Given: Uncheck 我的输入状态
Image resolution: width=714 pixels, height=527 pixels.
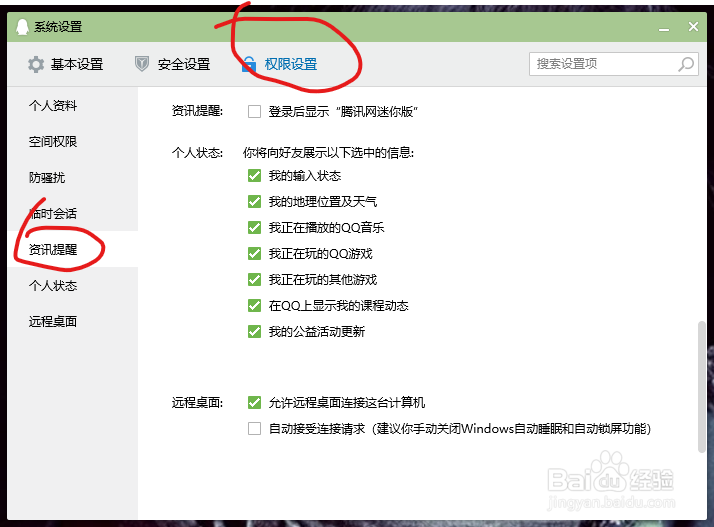Looking at the screenshot, I should point(255,176).
